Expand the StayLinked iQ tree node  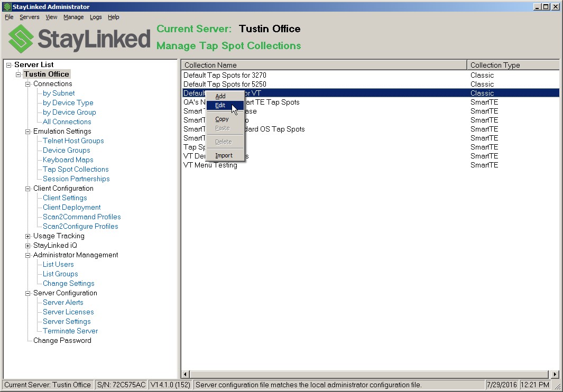point(28,246)
